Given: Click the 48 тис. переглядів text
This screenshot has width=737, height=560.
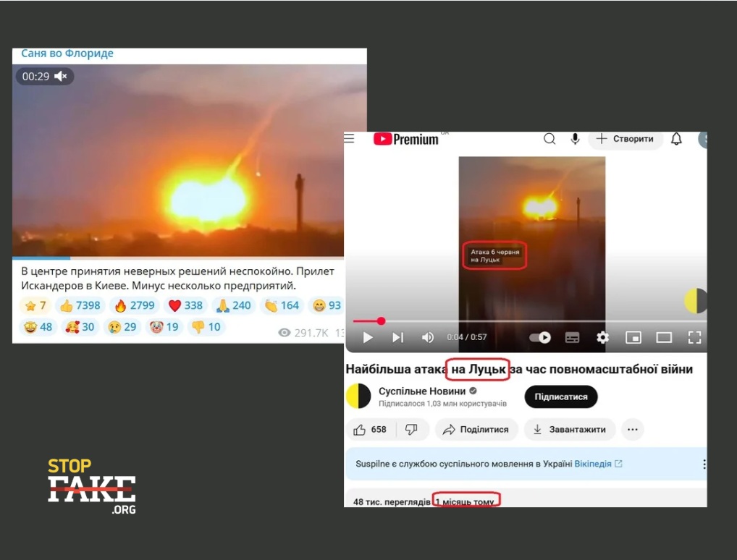Looking at the screenshot, I should pos(392,501).
